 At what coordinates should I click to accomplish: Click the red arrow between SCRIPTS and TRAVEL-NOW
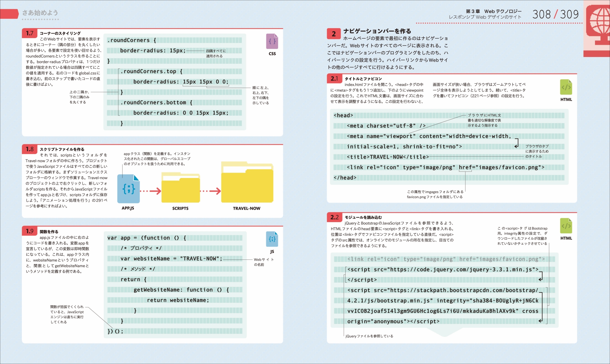coord(210,191)
